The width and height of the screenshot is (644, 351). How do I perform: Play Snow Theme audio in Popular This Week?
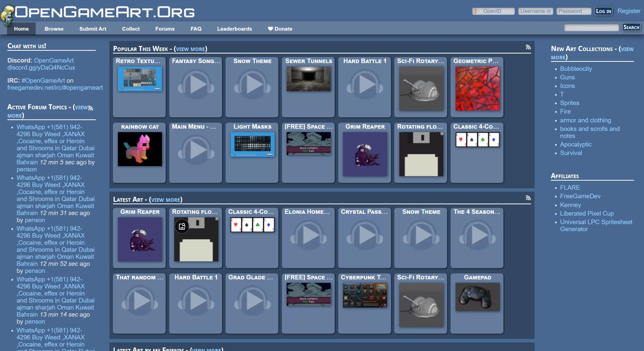tap(252, 85)
